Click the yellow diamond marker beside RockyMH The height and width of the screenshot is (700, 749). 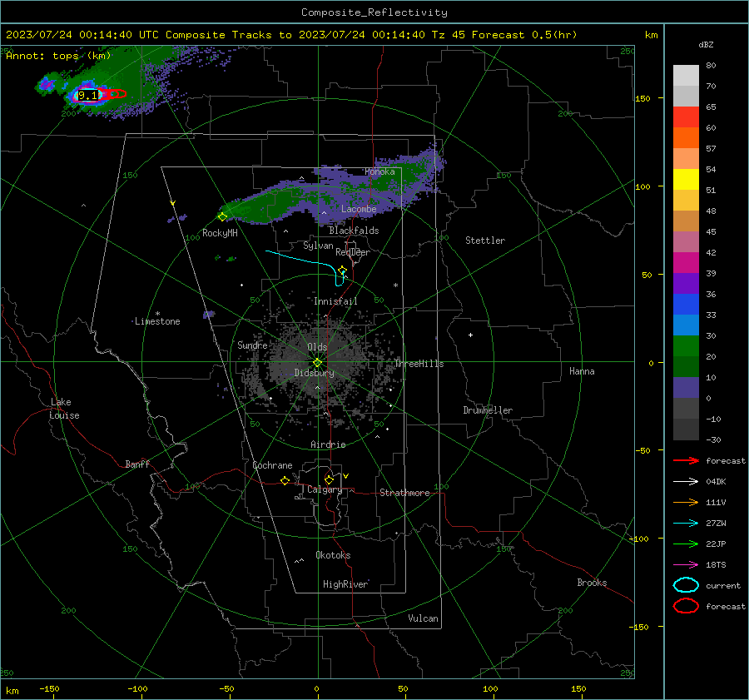(222, 217)
